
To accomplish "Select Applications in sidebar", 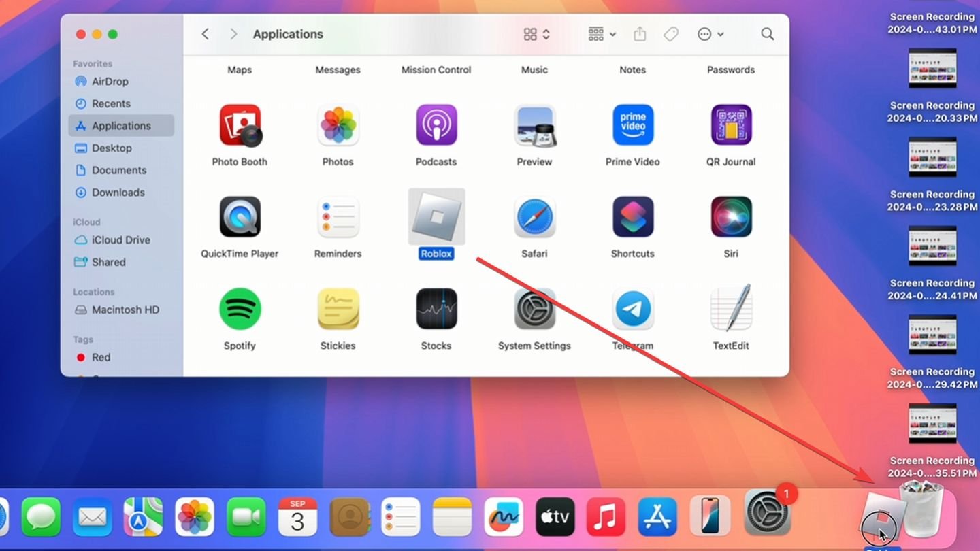I will tap(121, 126).
